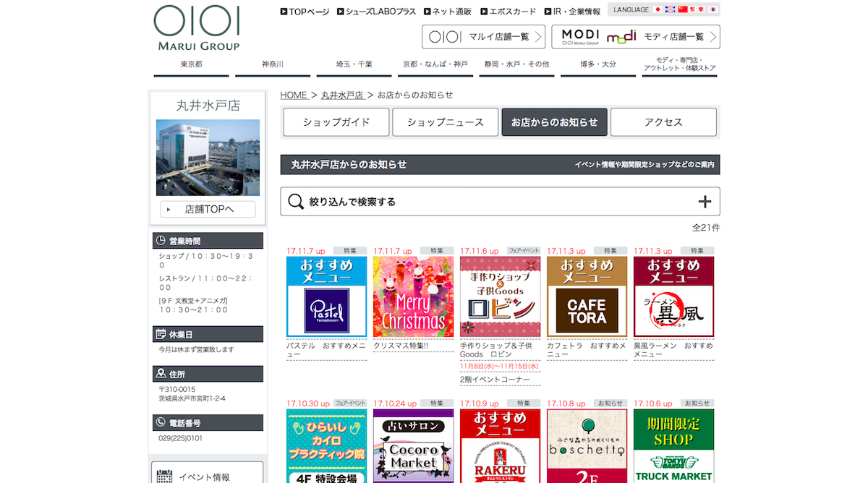Open IR・企業情報 page
868x483 pixels.
click(x=572, y=12)
